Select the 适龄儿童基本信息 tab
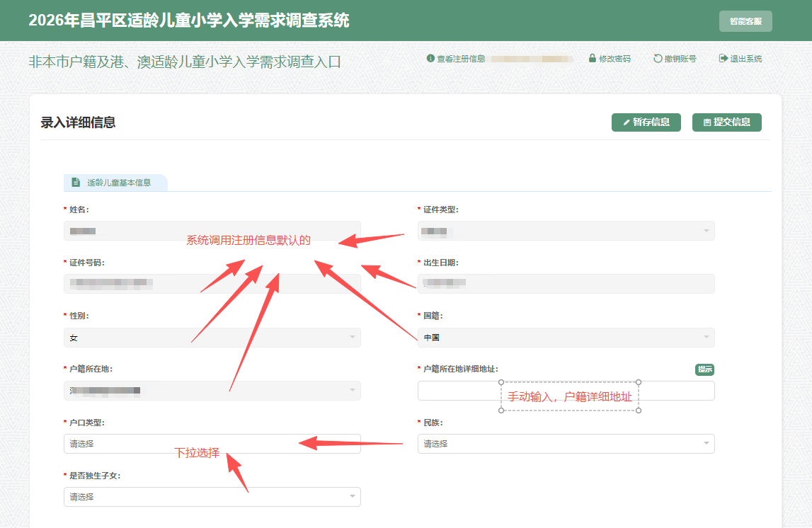 tap(118, 183)
